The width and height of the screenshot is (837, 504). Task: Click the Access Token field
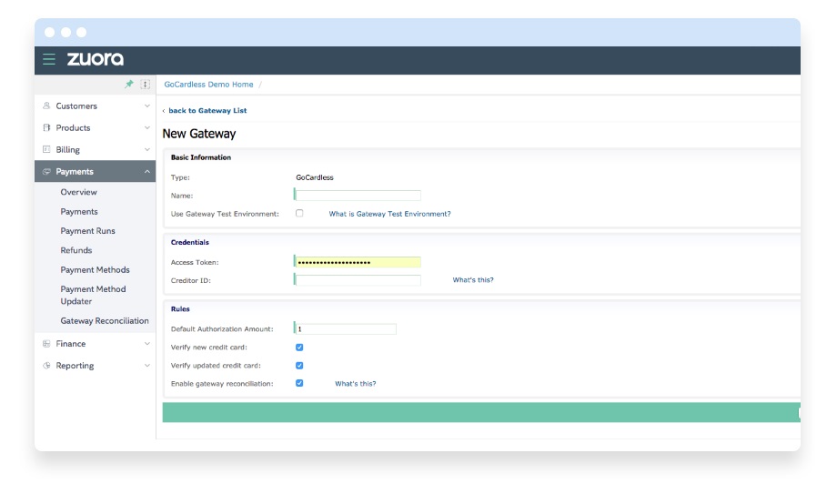(358, 263)
